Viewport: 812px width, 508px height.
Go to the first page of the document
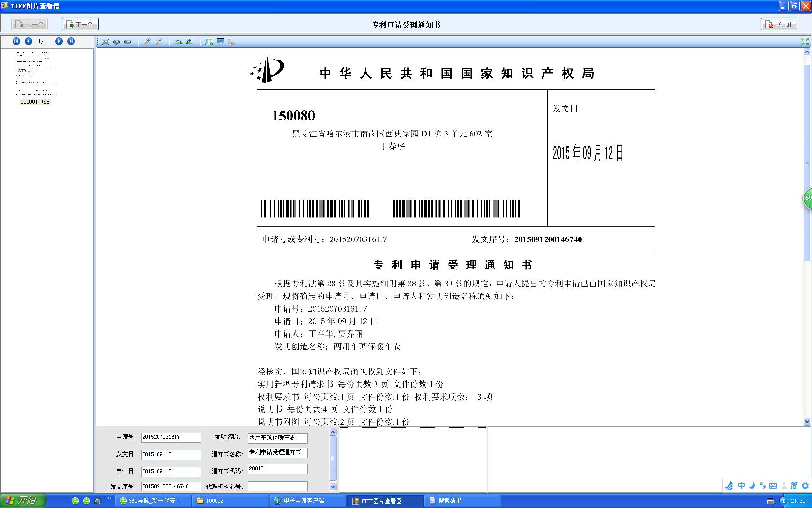coord(16,41)
